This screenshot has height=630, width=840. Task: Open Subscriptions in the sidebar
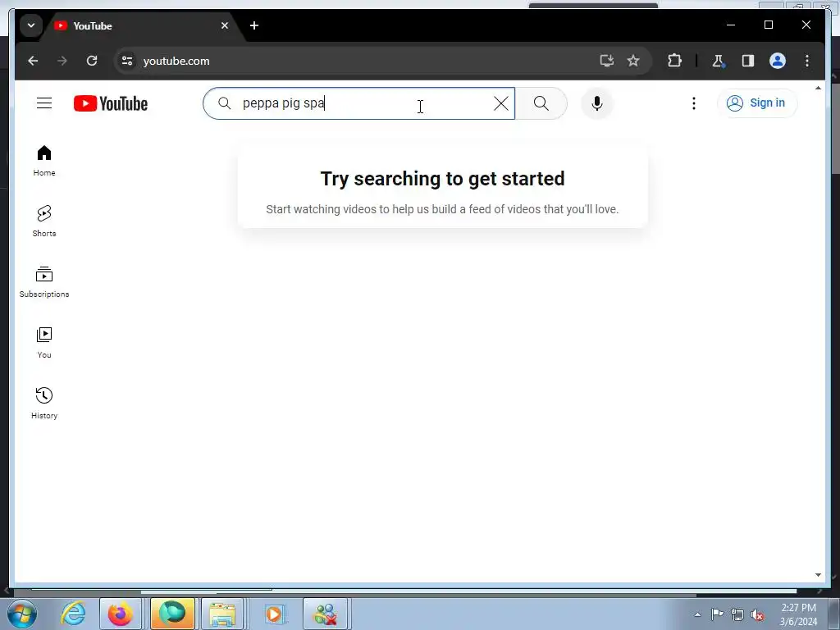pos(44,282)
